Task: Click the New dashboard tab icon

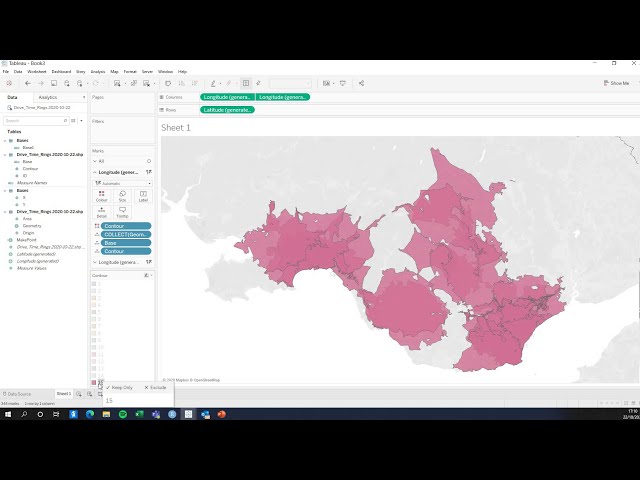Action: coord(89,394)
